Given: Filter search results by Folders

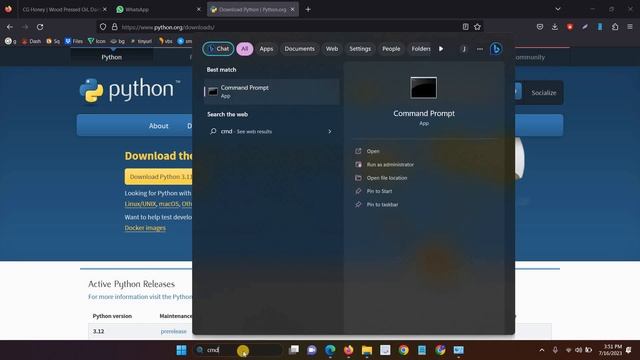Looking at the screenshot, I should pyautogui.click(x=420, y=49).
